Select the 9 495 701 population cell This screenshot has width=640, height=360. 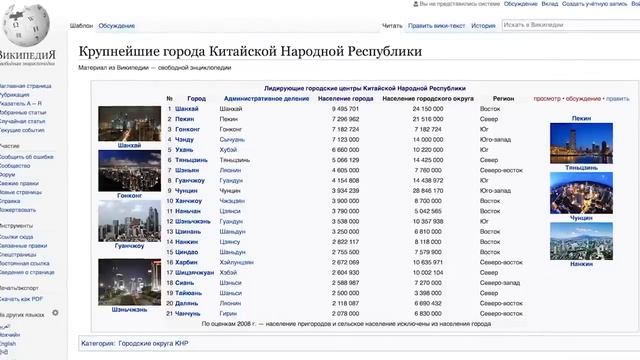click(345, 109)
